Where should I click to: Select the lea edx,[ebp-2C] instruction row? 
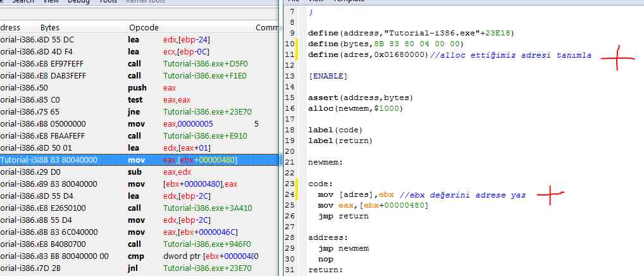point(139,196)
